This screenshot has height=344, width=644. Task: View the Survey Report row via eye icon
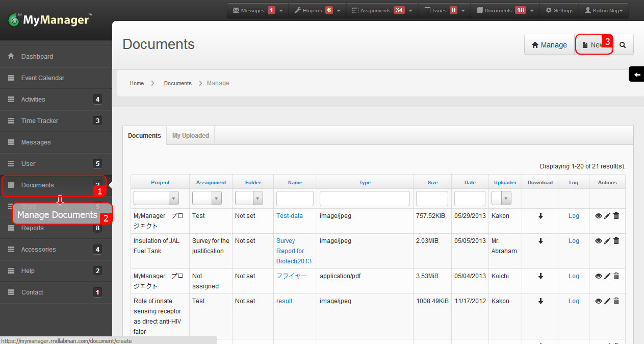point(599,241)
